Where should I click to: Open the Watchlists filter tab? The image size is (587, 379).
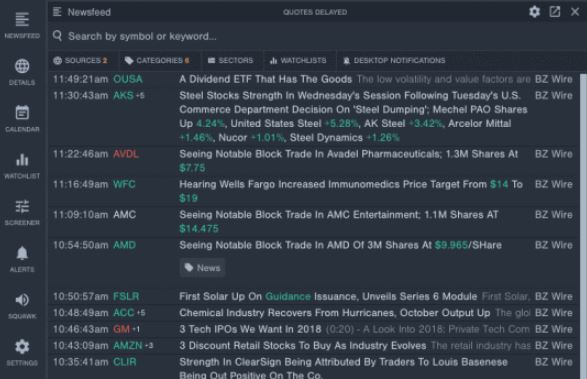298,60
